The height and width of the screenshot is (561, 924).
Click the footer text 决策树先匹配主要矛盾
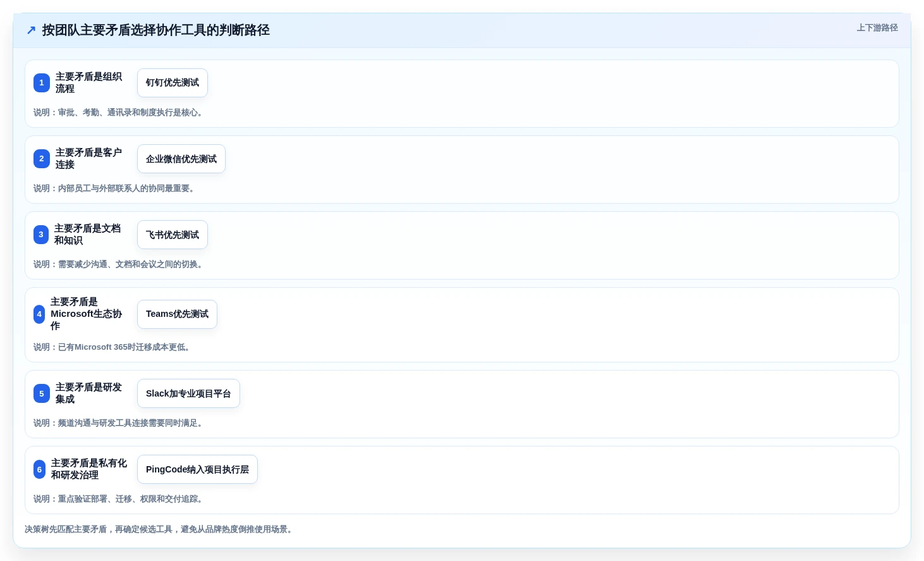click(x=66, y=529)
